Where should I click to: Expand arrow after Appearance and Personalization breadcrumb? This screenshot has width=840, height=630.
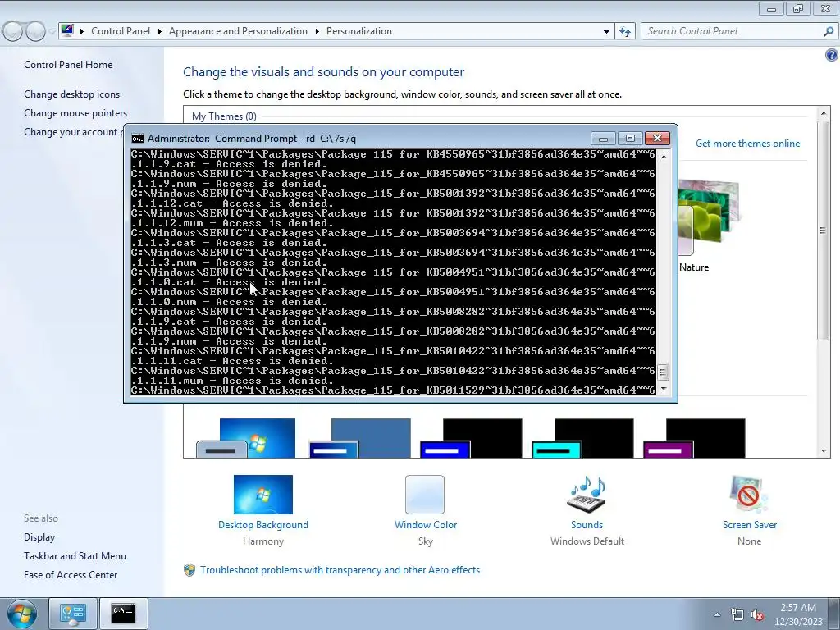(317, 31)
